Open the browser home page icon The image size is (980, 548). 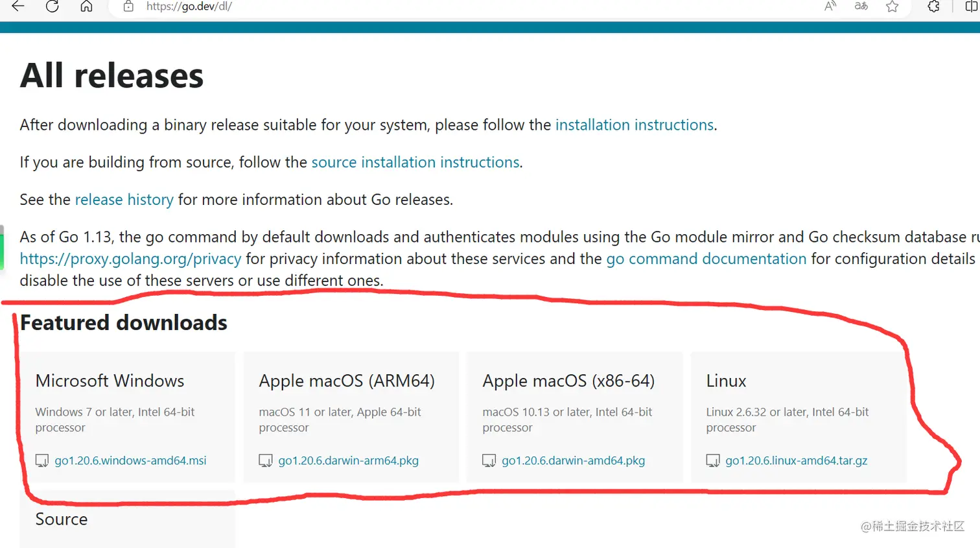click(86, 6)
